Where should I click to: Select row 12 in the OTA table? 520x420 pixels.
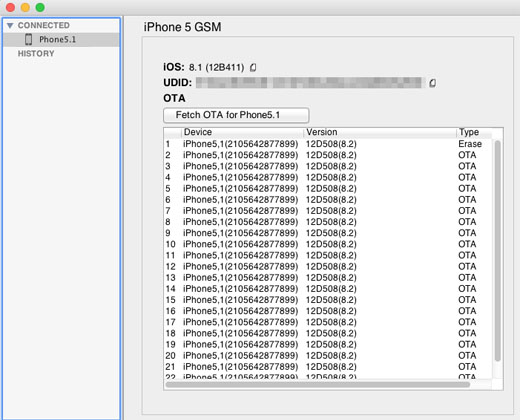(x=328, y=267)
